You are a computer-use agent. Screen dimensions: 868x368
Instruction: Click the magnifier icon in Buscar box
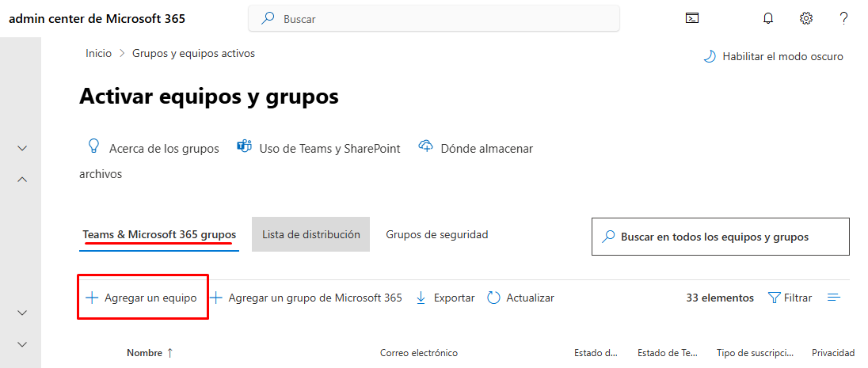(268, 18)
